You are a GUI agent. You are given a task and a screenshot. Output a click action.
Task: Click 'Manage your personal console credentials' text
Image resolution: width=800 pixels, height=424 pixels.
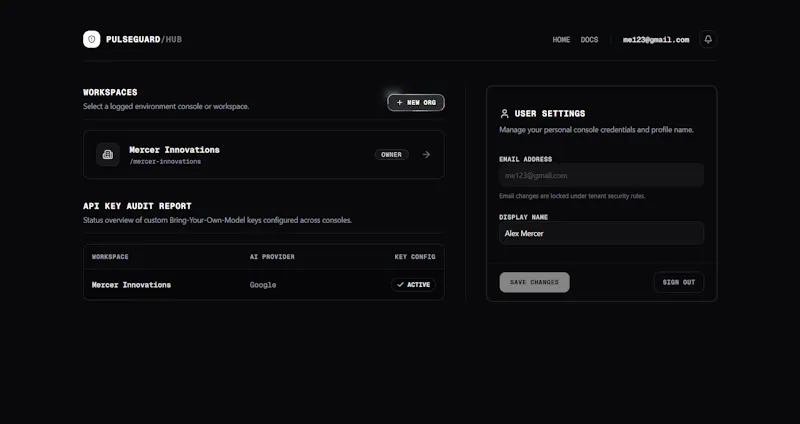point(596,130)
